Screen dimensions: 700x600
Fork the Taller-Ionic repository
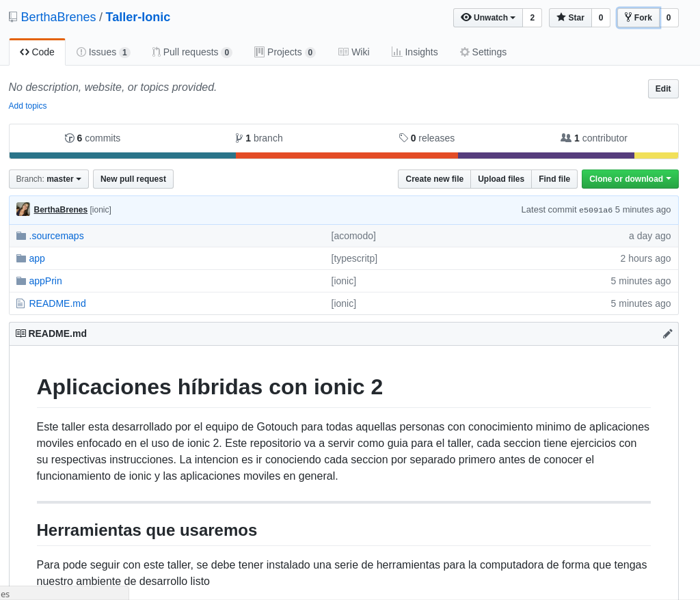(x=638, y=17)
